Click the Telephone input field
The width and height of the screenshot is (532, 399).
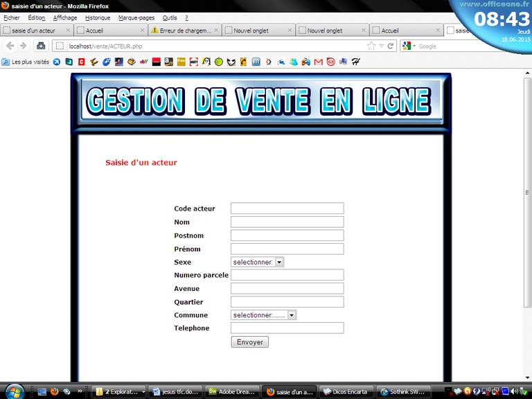pos(287,328)
